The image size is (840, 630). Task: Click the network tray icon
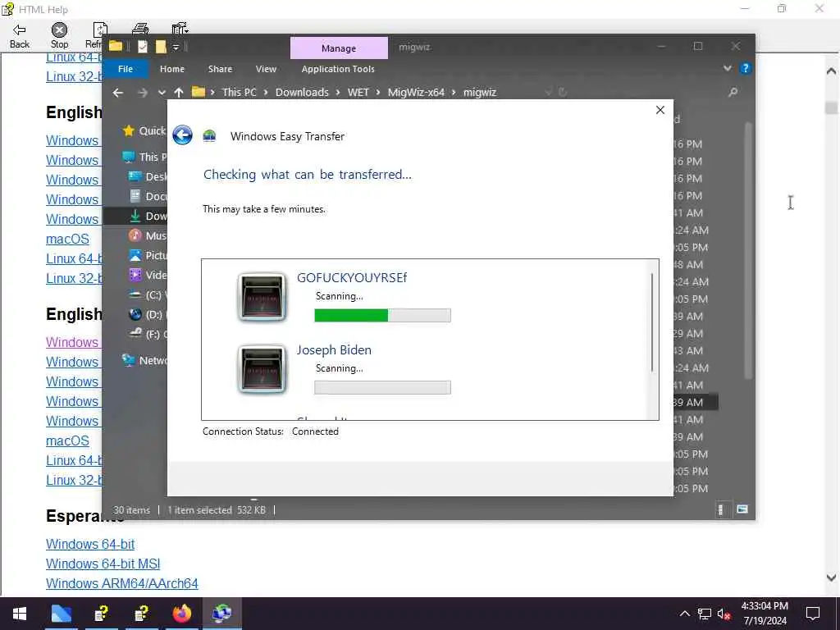click(705, 614)
